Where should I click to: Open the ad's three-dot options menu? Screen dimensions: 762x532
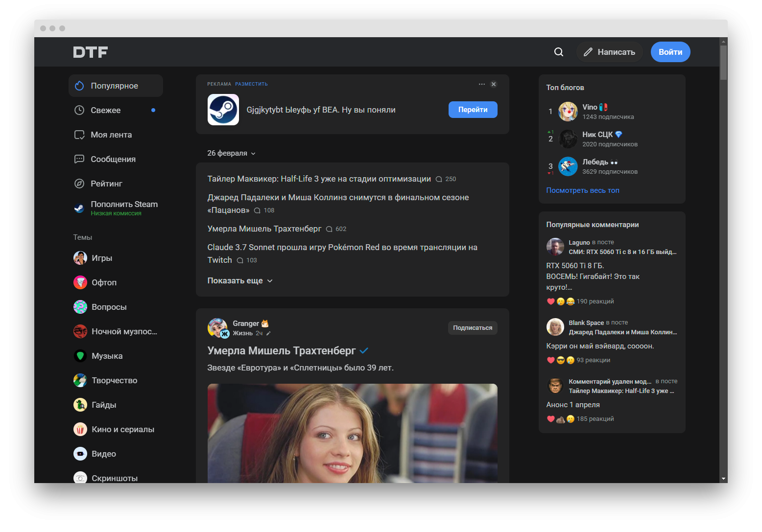tap(482, 84)
